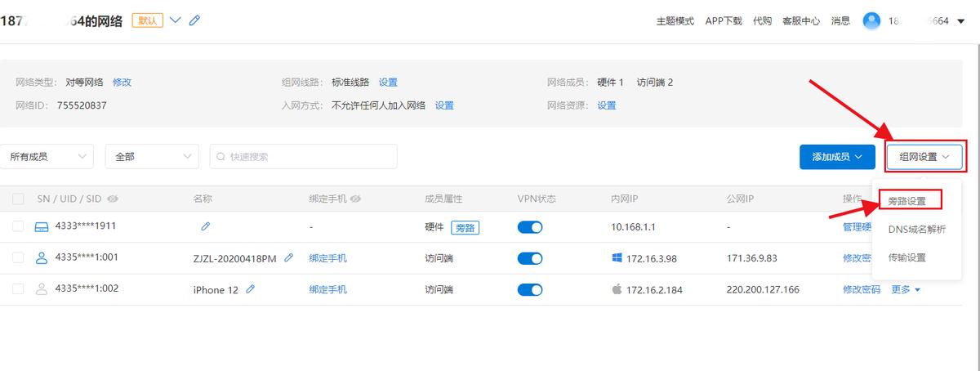Open the account dropdown arrow at top right
The height and width of the screenshot is (371, 980).
point(959,21)
